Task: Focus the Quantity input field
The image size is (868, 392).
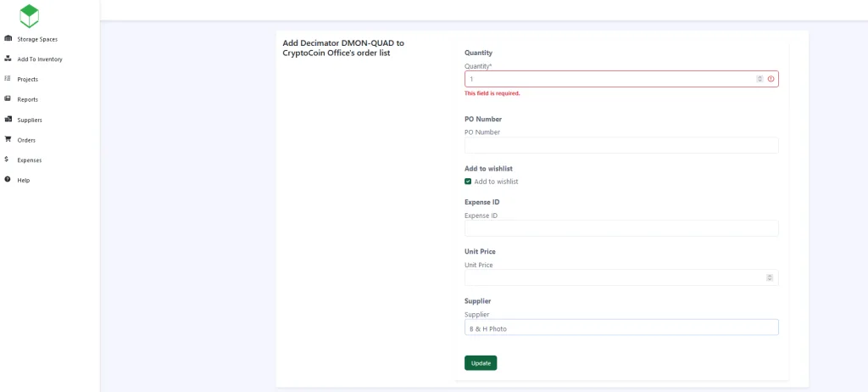Action: click(621, 79)
